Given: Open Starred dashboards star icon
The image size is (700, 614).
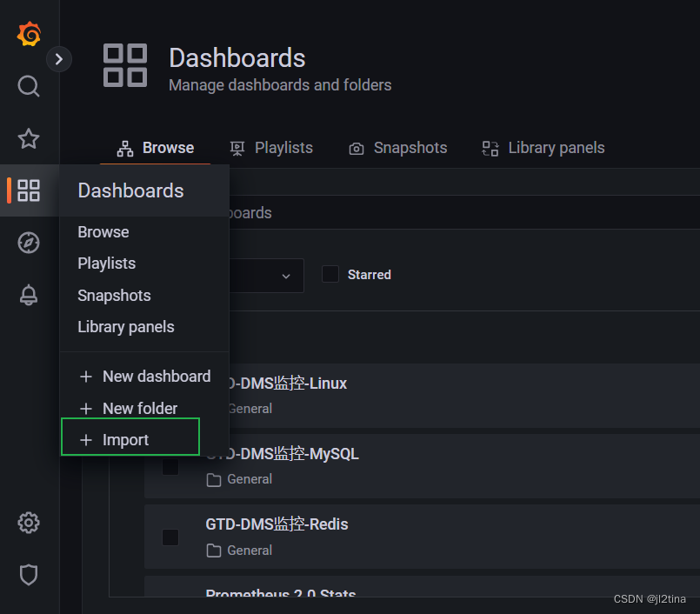Looking at the screenshot, I should click(29, 138).
